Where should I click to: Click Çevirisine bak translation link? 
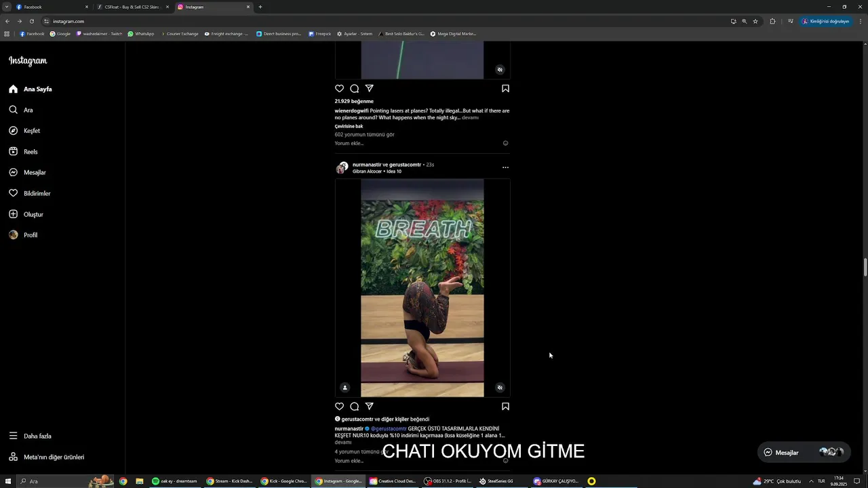point(349,126)
